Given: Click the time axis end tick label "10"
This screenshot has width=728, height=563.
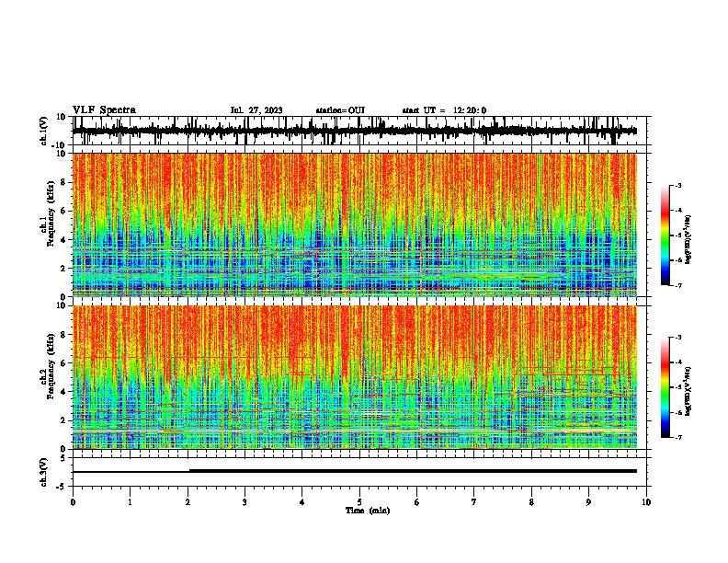Looking at the screenshot, I should [x=646, y=502].
